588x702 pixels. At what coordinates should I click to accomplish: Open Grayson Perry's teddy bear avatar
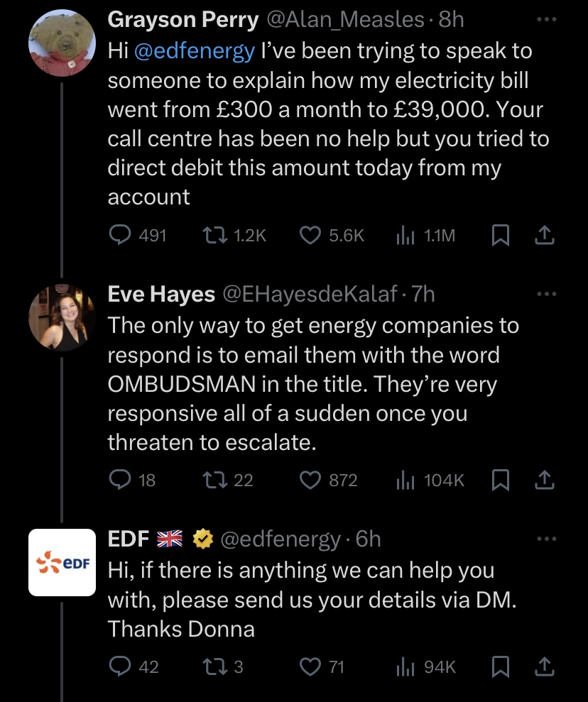click(62, 43)
